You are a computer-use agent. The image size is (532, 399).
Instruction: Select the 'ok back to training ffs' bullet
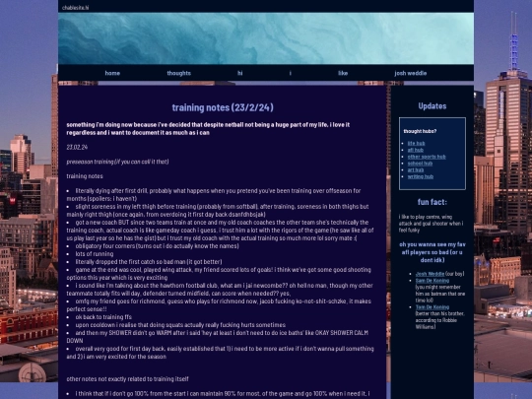[103, 317]
